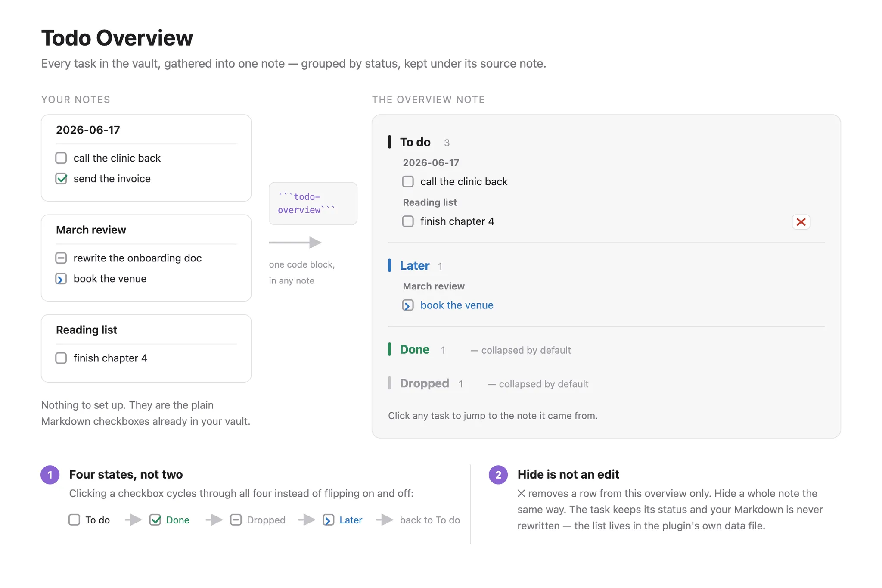Click 'finish chapter 4' text in overview
This screenshot has height=588, width=882.
coord(457,221)
